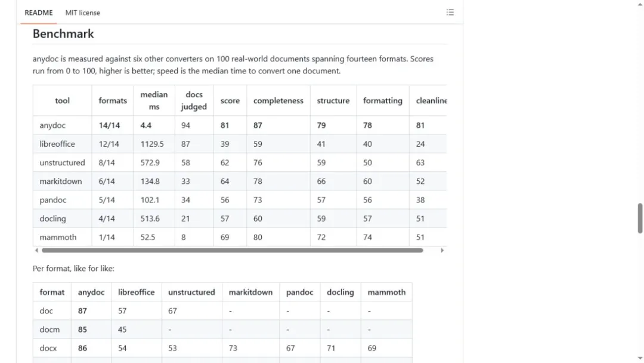Screen dimensions: 644x363
Task: Click the 'docs judged' column header
Action: (194, 101)
